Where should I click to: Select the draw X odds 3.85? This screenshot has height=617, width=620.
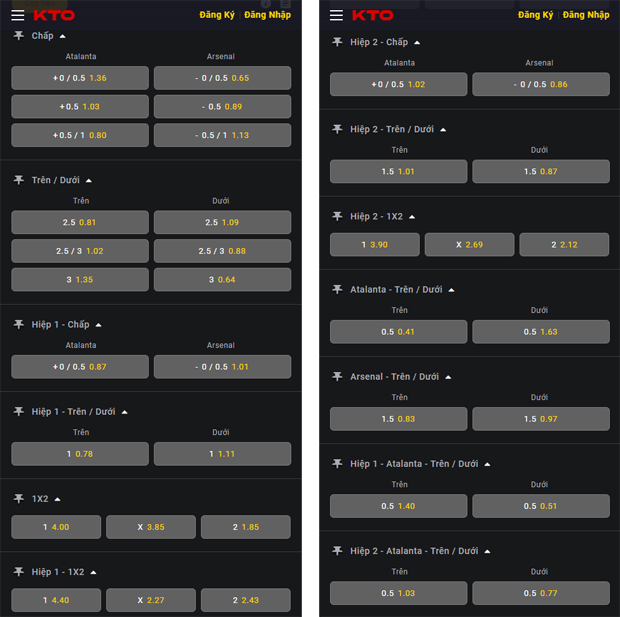151,527
